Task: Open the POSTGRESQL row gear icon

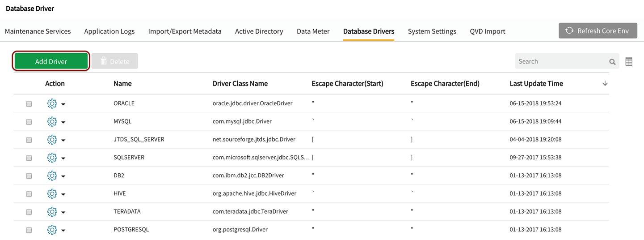Action: coord(52,230)
